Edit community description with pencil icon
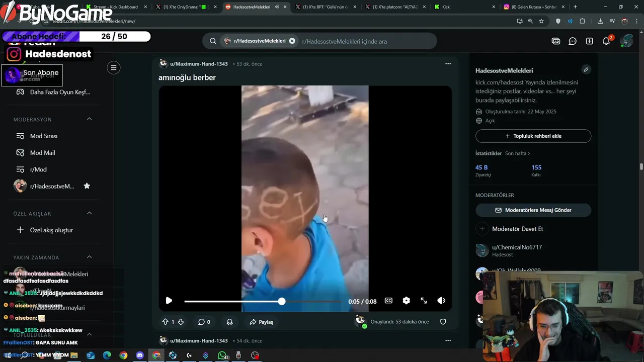Screen dimensions: 644x362 pyautogui.click(x=586, y=69)
